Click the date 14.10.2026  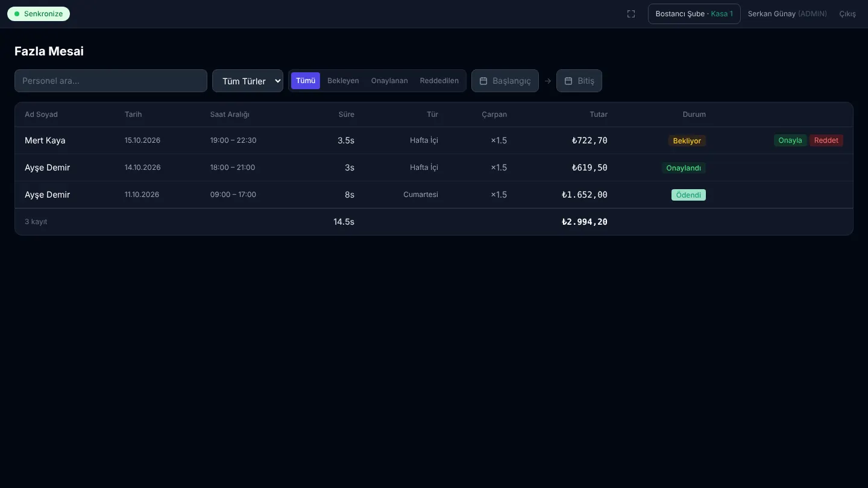pyautogui.click(x=143, y=167)
